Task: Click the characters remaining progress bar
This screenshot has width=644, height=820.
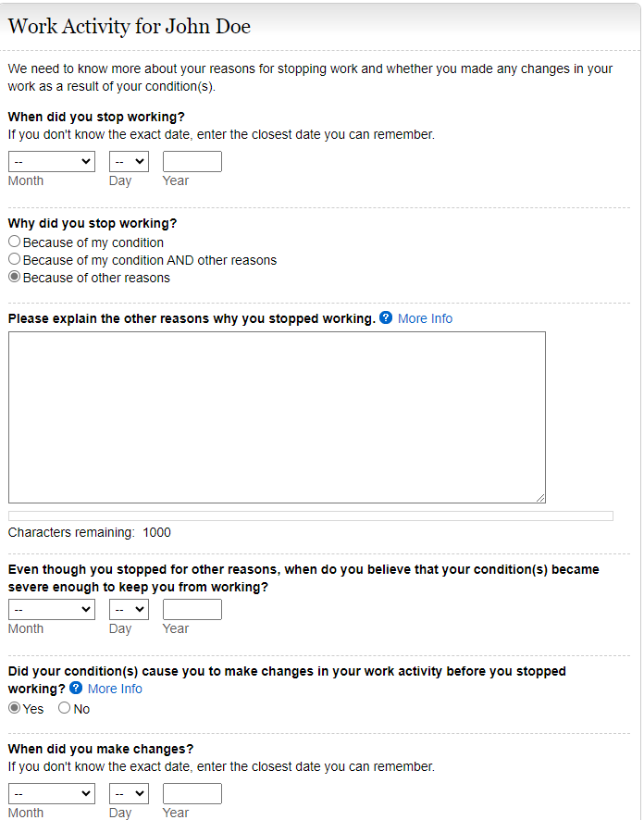Action: 310,516
